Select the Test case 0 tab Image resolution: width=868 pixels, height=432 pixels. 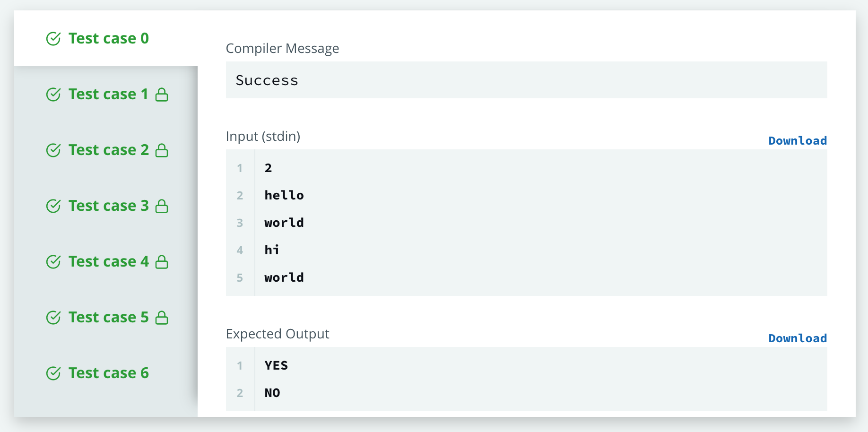pyautogui.click(x=108, y=38)
